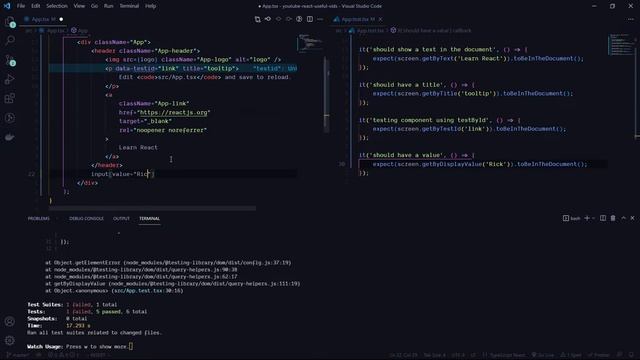This screenshot has width=640, height=360.
Task: Open the Edit menu
Action: point(36,6)
